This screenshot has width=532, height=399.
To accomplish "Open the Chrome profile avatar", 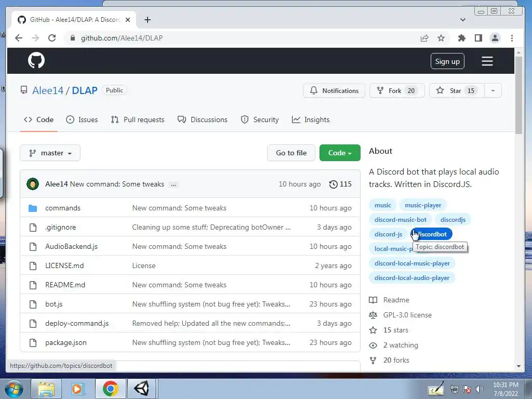I will tap(495, 38).
